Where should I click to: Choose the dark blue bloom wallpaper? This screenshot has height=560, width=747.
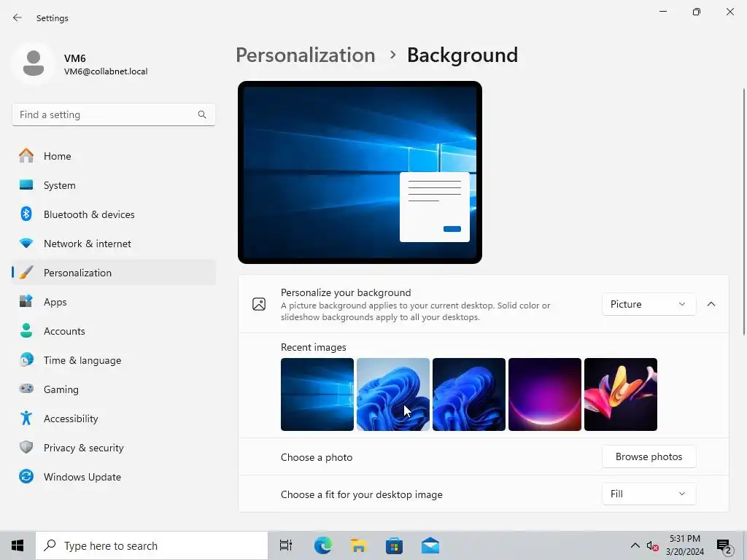[469, 394]
